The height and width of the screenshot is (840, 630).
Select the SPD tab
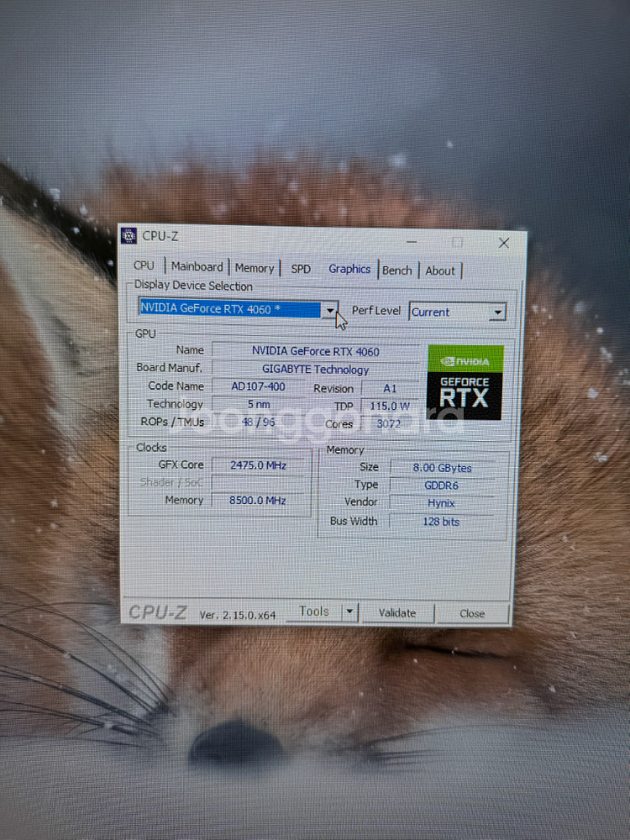[301, 269]
